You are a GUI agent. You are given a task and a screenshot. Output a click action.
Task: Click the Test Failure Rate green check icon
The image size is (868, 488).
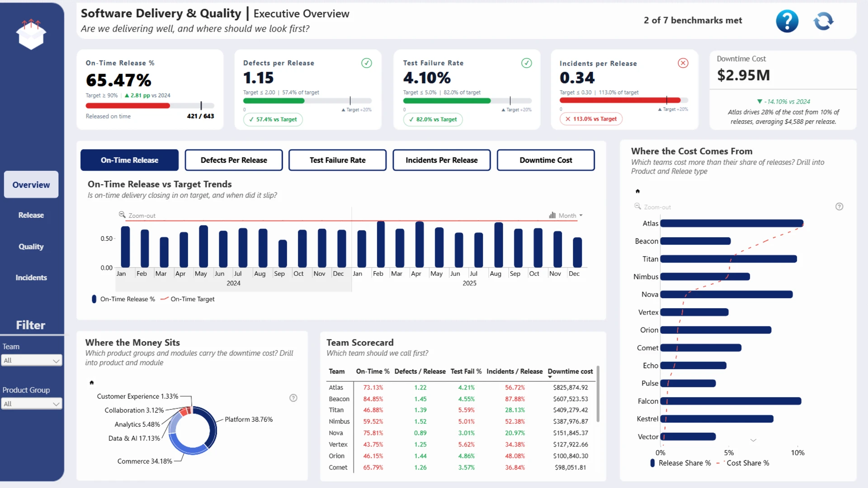tap(527, 63)
